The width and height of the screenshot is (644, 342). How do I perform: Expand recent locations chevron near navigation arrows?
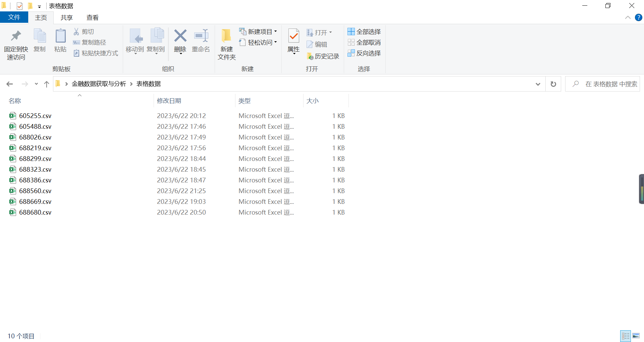36,84
